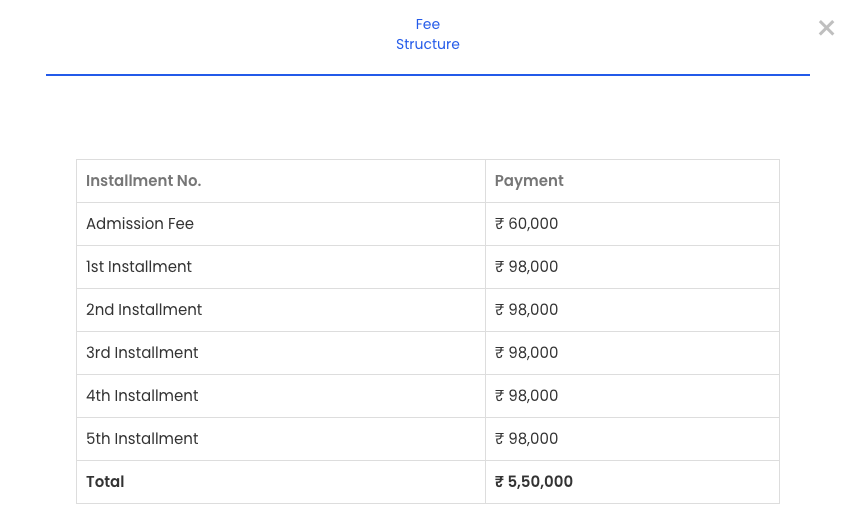Screen dimensions: 859x511
Task: Select the 2nd Installment payment amount
Action: [527, 310]
